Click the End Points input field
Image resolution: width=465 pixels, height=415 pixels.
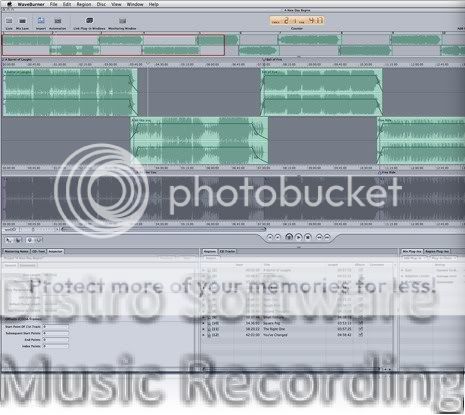55,340
